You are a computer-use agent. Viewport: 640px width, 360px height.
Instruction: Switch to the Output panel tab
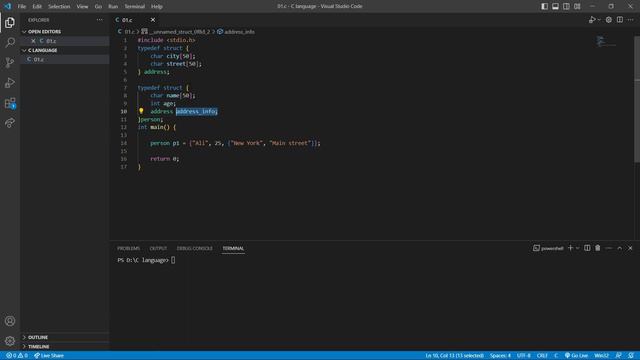[158, 248]
